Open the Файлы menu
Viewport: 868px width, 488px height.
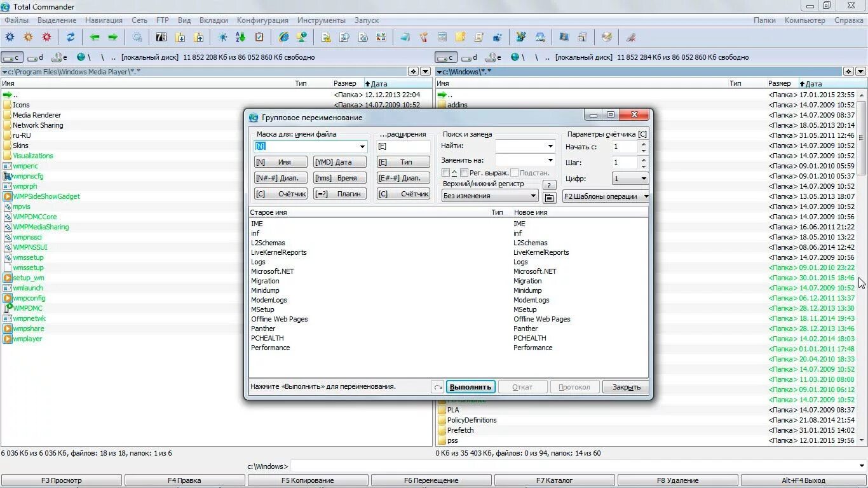coord(16,20)
